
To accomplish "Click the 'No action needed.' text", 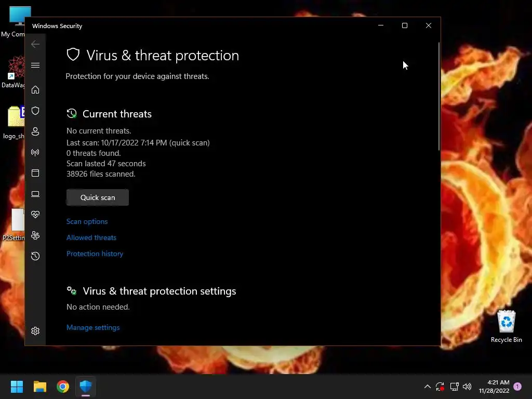I will coord(98,307).
